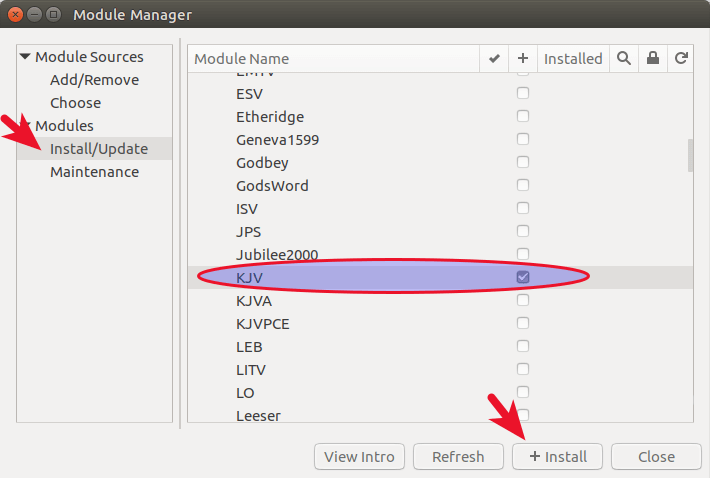
Task: Select Install/Update in the sidebar
Action: 99,149
